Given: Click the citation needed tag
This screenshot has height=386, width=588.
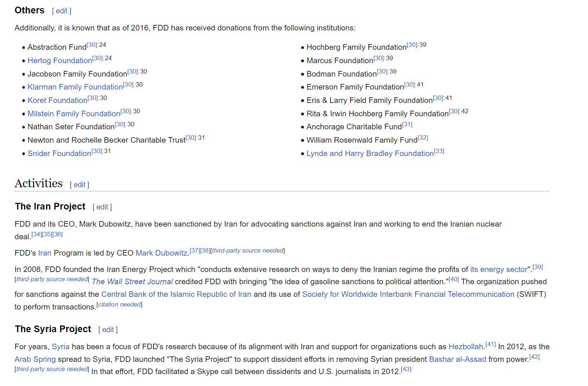Looking at the screenshot, I should [x=119, y=305].
